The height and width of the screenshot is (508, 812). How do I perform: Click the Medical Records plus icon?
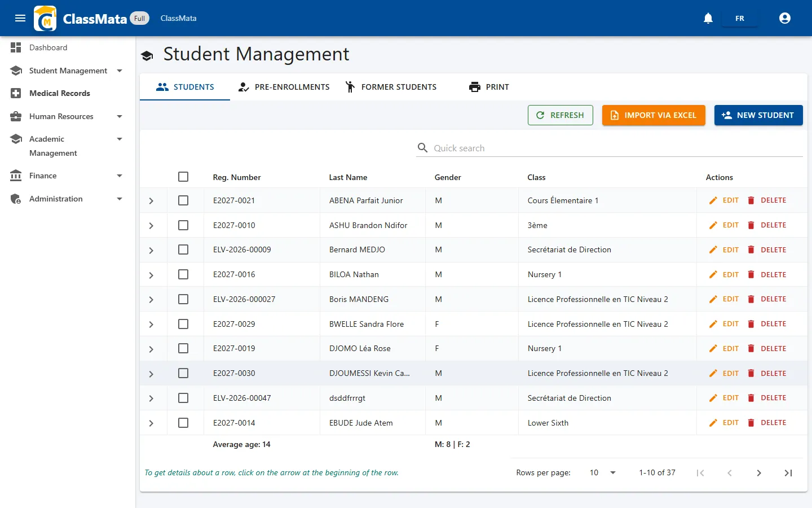tap(16, 93)
